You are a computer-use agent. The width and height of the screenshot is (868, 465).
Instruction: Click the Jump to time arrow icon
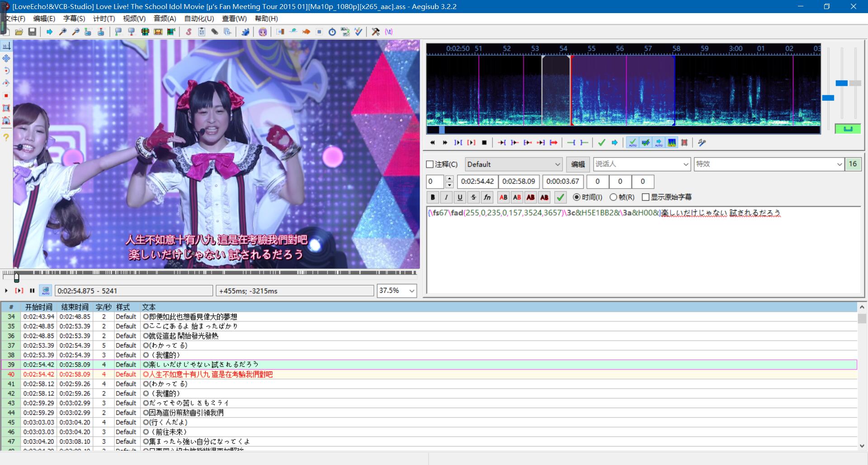[x=49, y=32]
